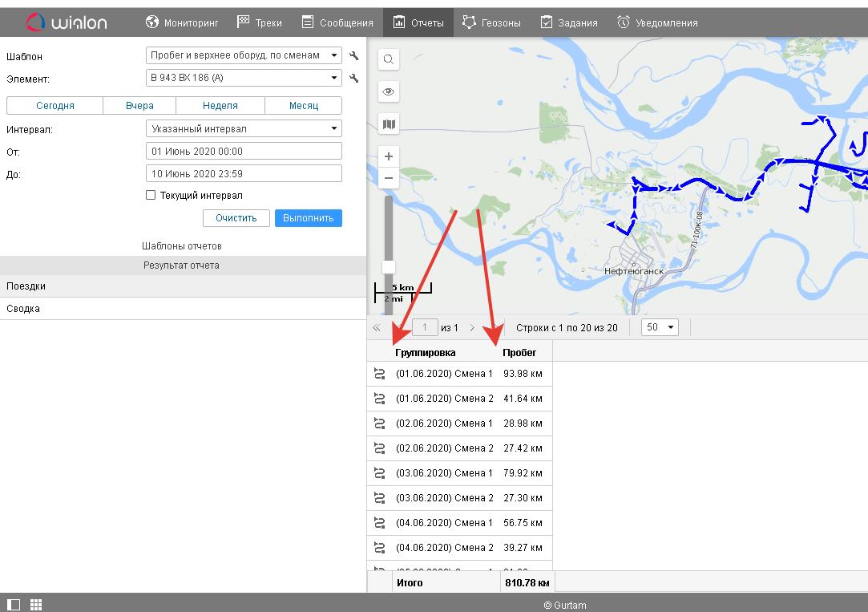868x612 pixels.
Task: Open the Интервал dropdown list
Action: coord(244,128)
